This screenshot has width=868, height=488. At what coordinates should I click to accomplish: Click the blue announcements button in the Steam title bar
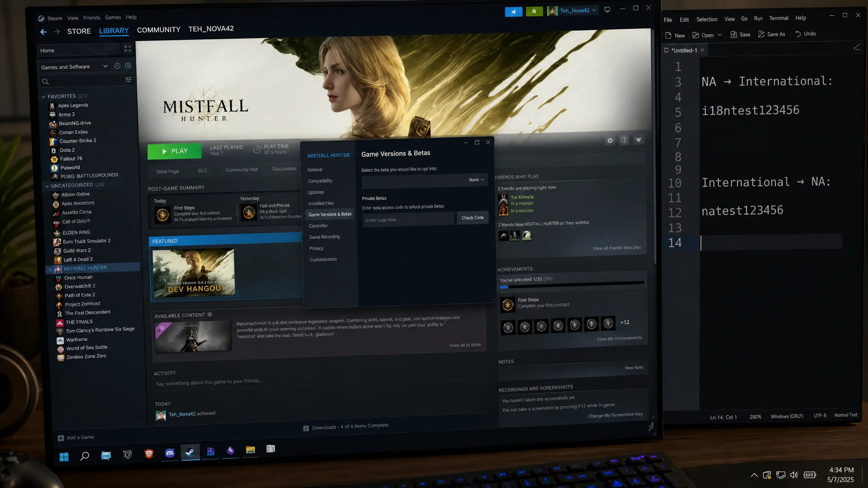point(514,12)
